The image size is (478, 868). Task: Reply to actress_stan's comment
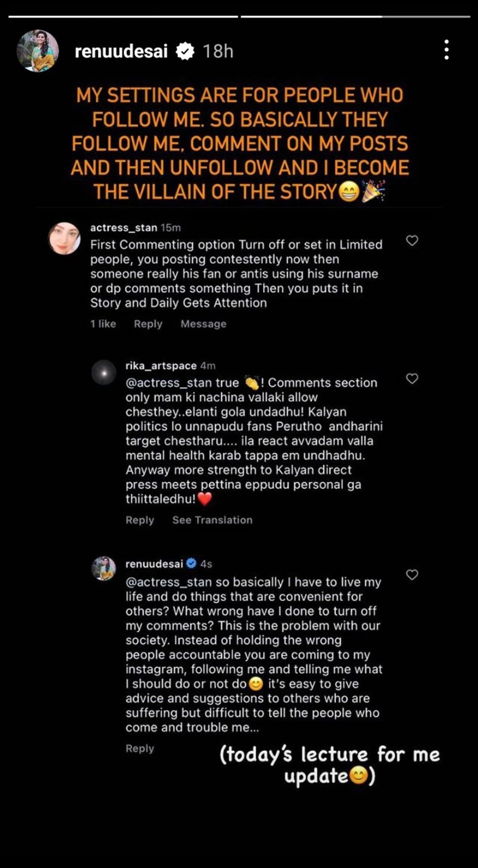pyautogui.click(x=148, y=324)
